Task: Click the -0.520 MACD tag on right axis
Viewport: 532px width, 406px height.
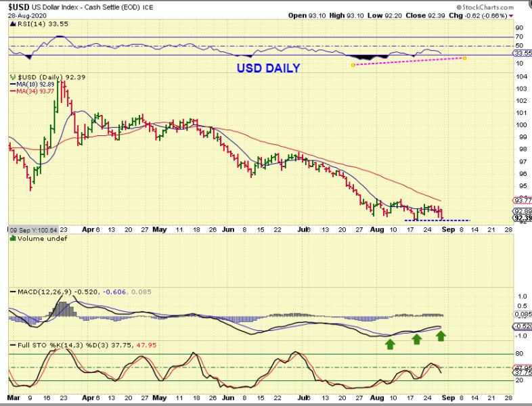Action: pos(523,326)
